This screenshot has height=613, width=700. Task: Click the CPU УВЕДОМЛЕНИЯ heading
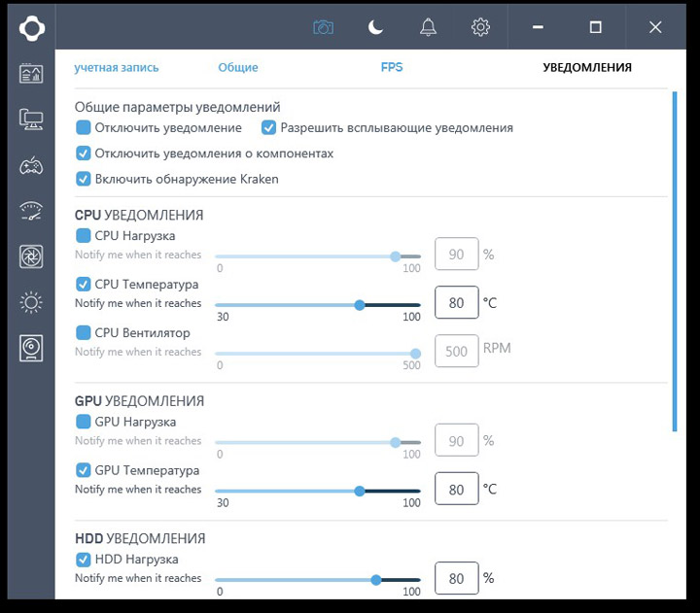pos(139,215)
